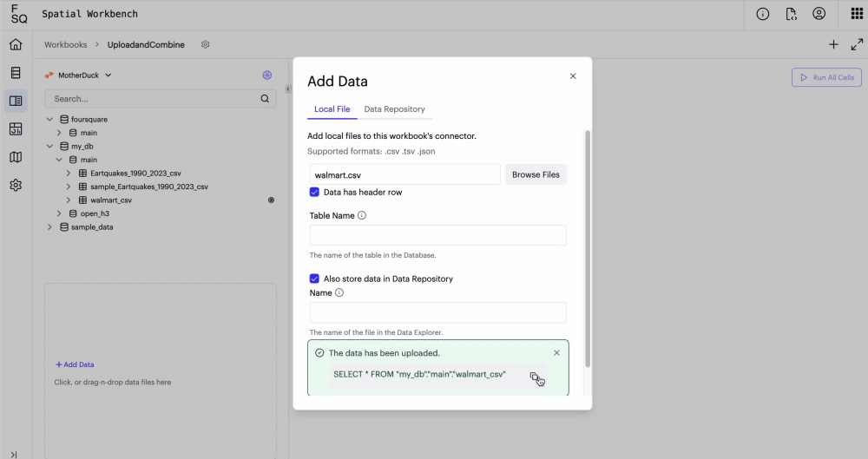
Task: Expand the sample_Eartquakes_1990_2023_csv table
Action: [x=68, y=187]
